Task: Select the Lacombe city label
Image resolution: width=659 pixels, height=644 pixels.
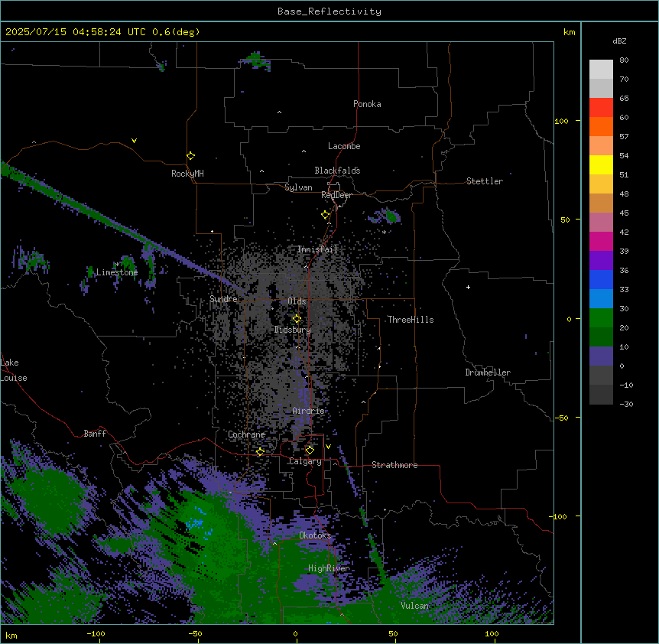Action: (344, 146)
